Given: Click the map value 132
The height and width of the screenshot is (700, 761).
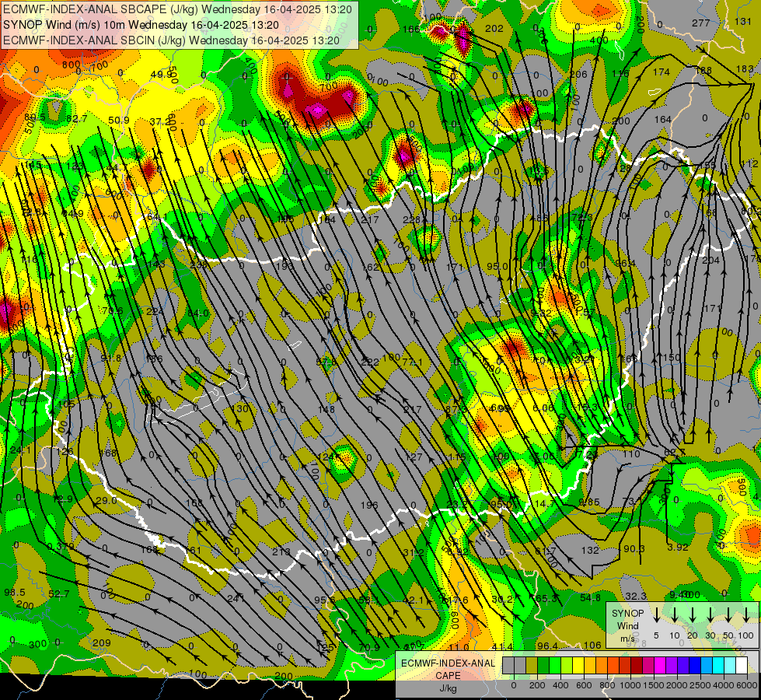Looking at the screenshot, I should click(x=590, y=550).
